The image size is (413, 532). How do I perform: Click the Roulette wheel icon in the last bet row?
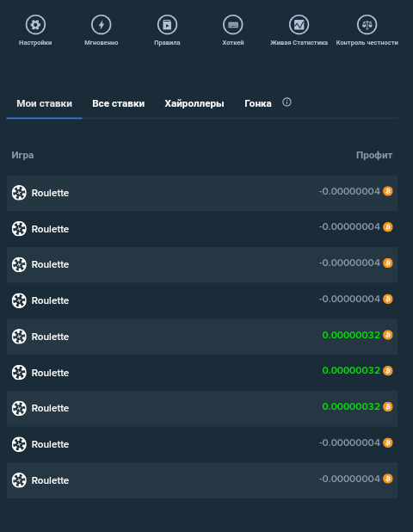pyautogui.click(x=19, y=480)
